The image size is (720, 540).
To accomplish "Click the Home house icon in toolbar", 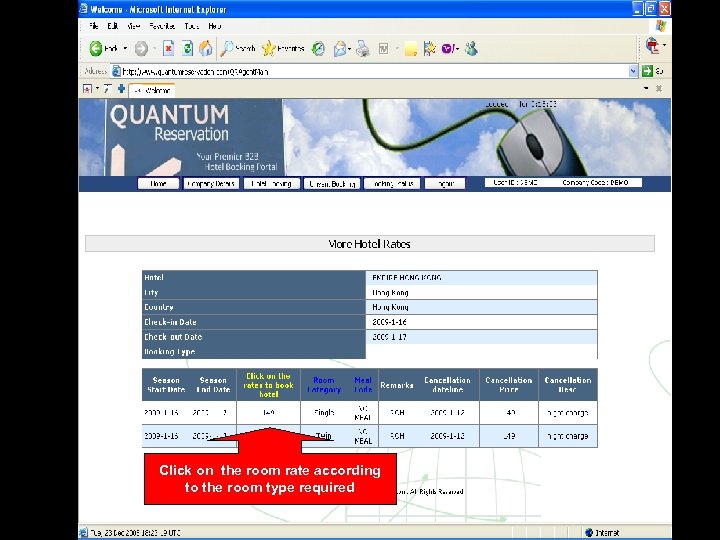I will pyautogui.click(x=206, y=48).
